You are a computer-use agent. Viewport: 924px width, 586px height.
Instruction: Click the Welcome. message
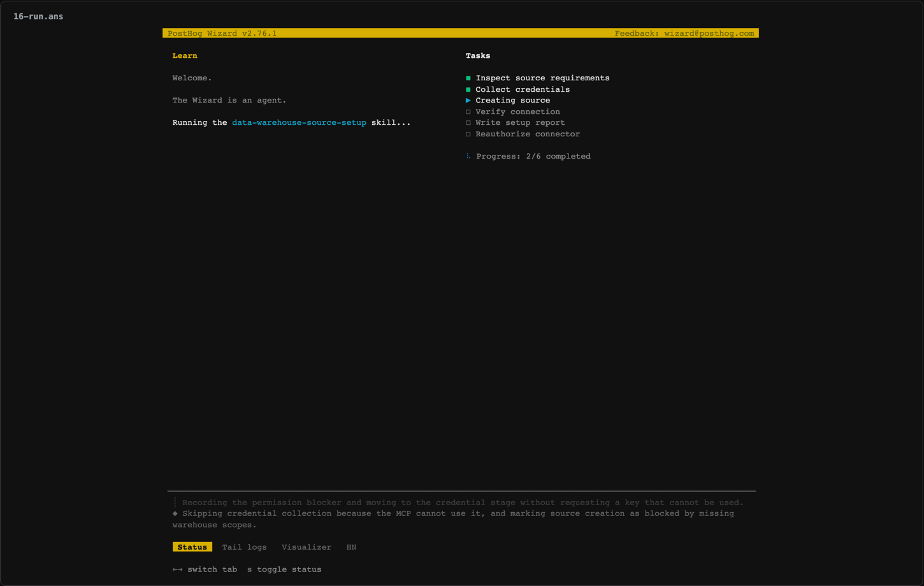coord(192,78)
